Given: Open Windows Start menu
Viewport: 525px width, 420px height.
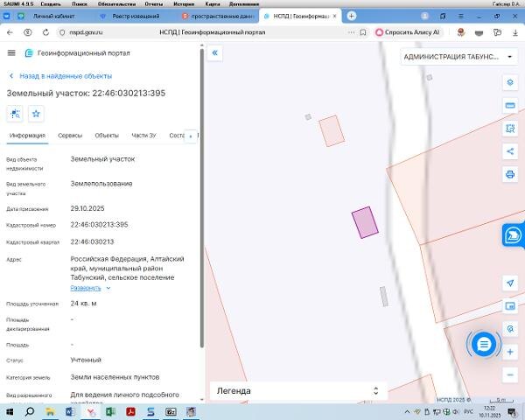Looking at the screenshot, I should coord(10,411).
